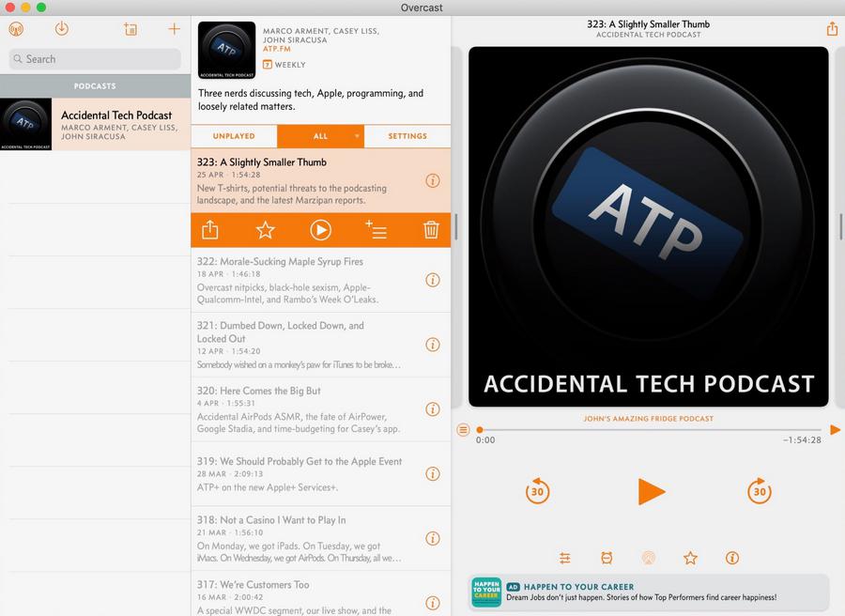
Task: Click the Search field
Action: coord(95,59)
